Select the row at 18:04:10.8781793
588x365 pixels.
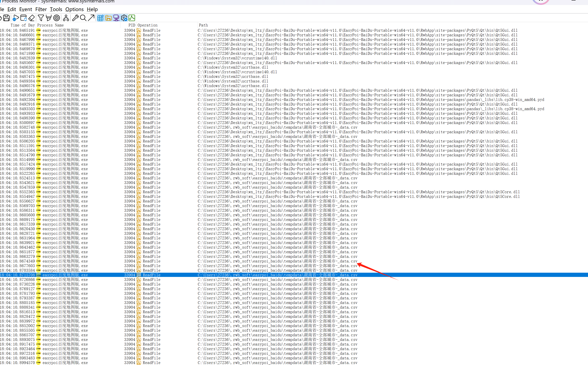pyautogui.click(x=294, y=293)
